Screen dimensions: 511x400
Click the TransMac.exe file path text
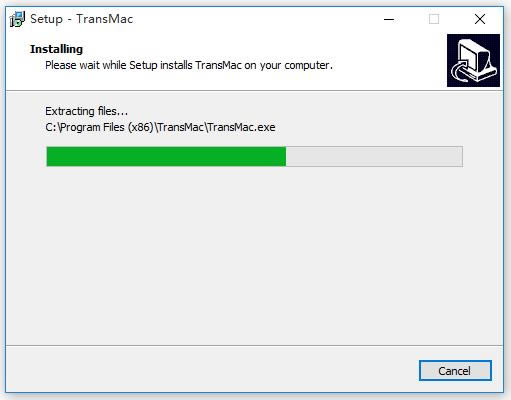(160, 127)
